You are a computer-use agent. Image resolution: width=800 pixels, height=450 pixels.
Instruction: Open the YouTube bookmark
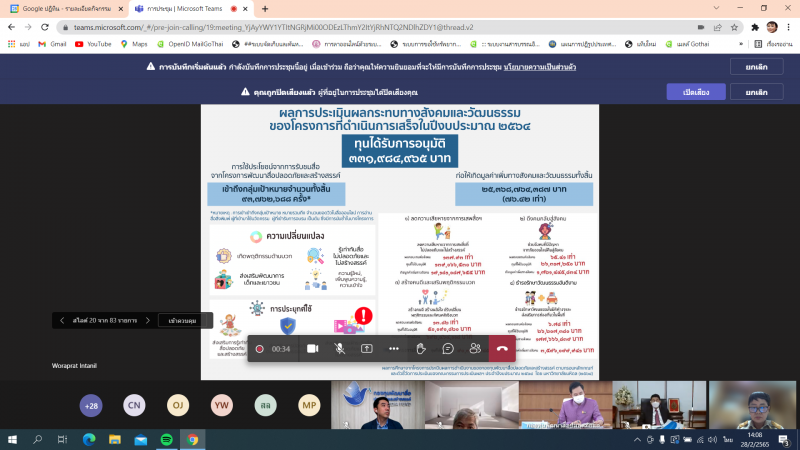(x=93, y=44)
